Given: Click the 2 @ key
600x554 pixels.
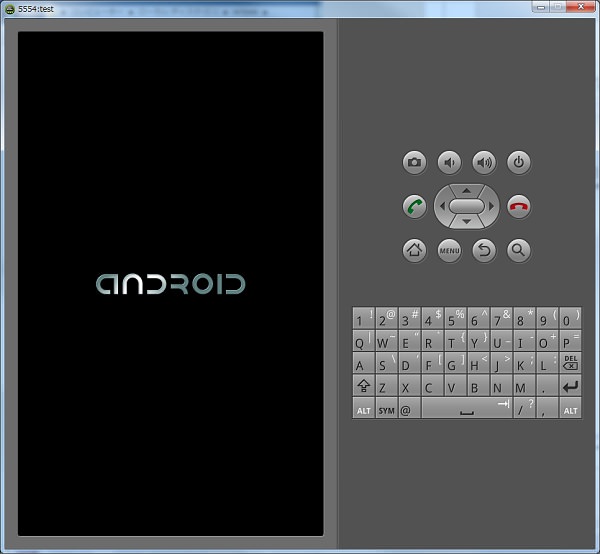Looking at the screenshot, I should [x=386, y=318].
